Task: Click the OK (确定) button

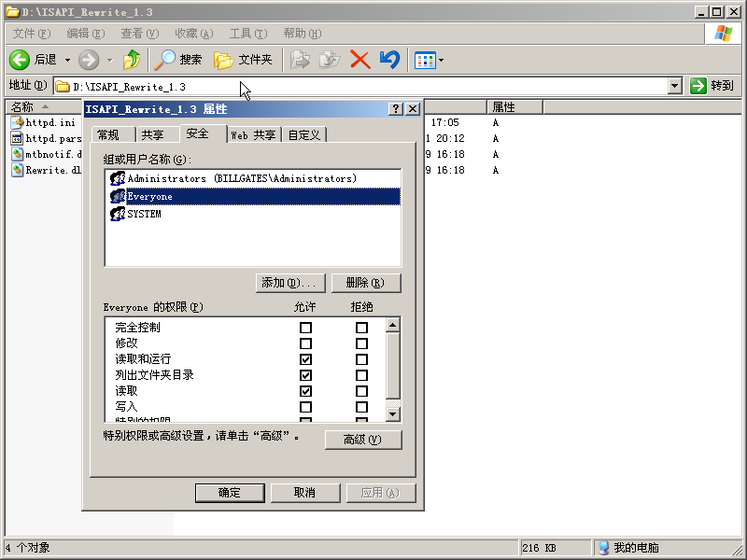Action: [x=230, y=493]
